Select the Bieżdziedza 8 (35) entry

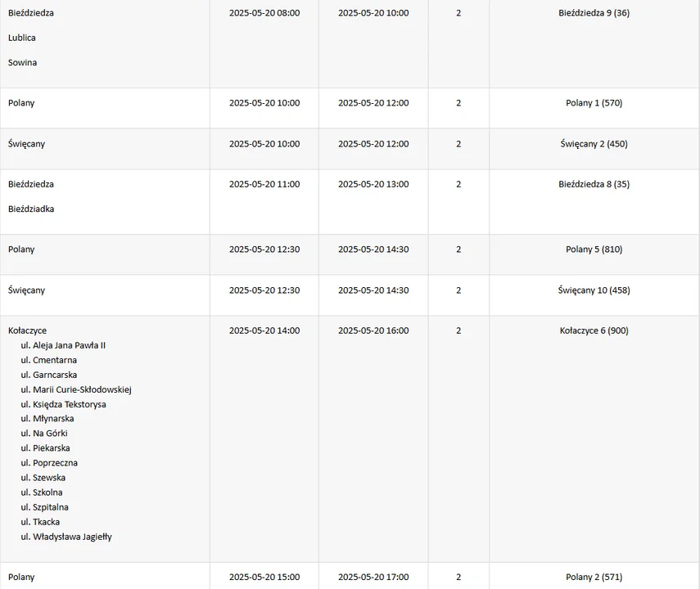click(x=594, y=184)
